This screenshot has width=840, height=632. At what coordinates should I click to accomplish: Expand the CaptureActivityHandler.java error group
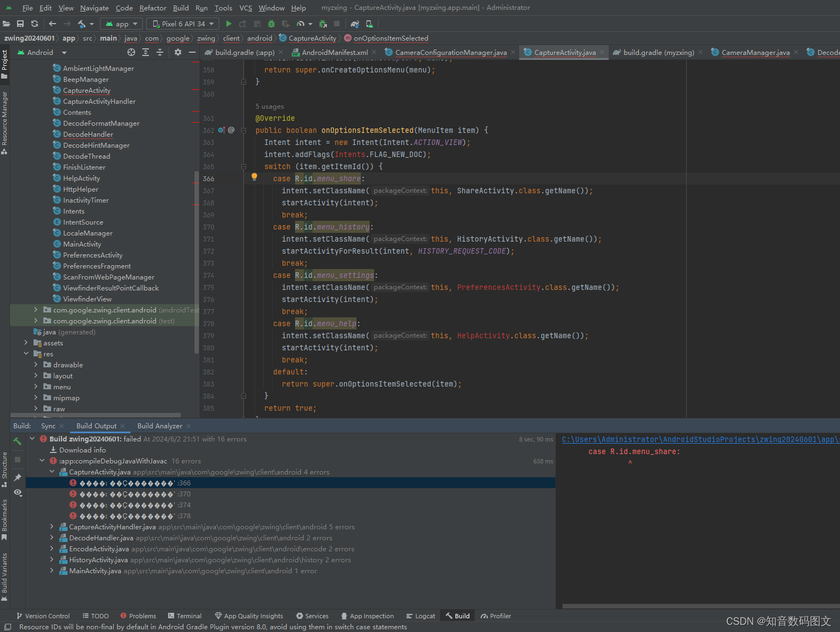(x=52, y=527)
